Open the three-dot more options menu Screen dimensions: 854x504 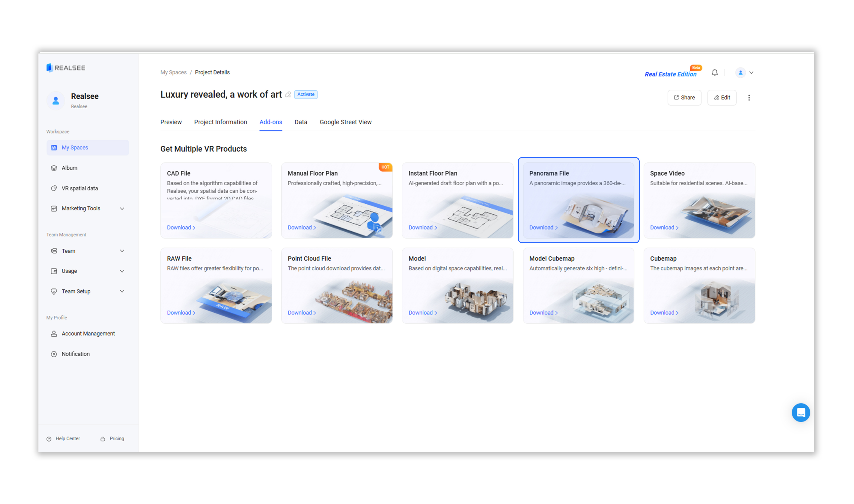[749, 98]
